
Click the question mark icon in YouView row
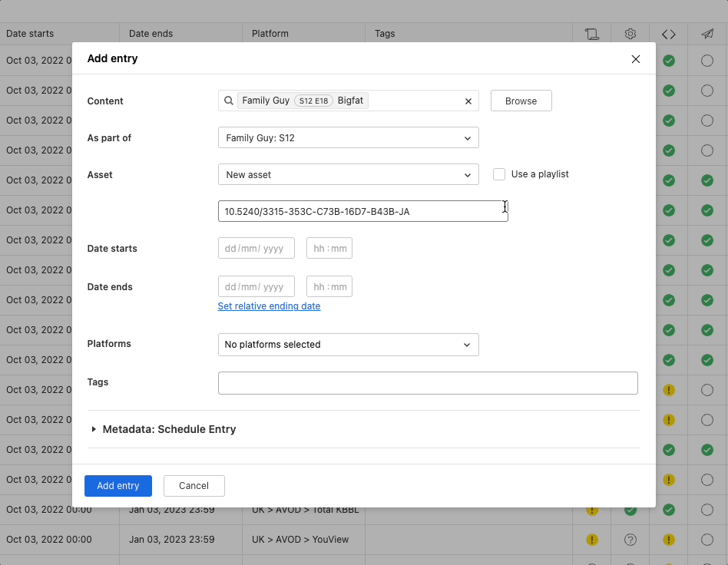pos(630,540)
